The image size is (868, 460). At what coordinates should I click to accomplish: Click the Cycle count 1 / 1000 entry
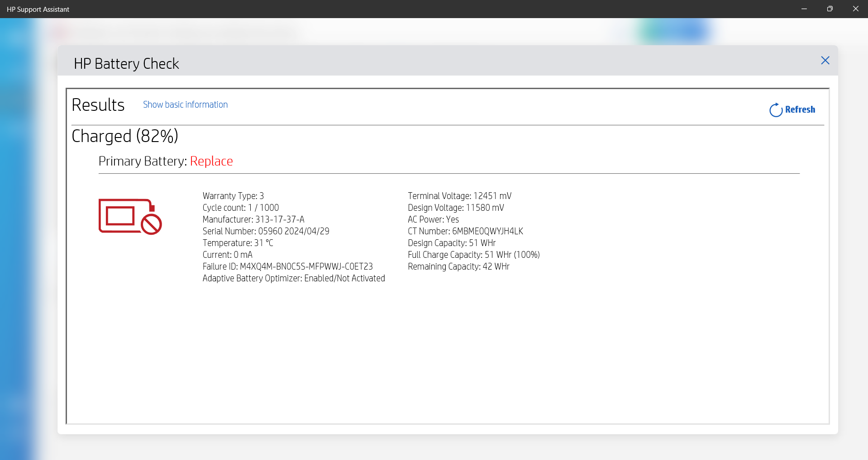click(x=240, y=208)
